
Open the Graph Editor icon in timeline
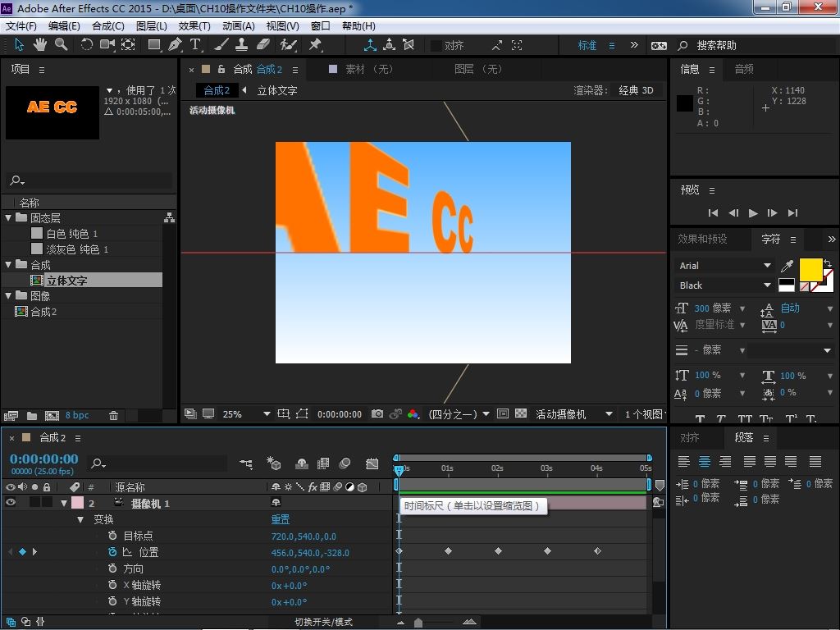click(x=372, y=463)
